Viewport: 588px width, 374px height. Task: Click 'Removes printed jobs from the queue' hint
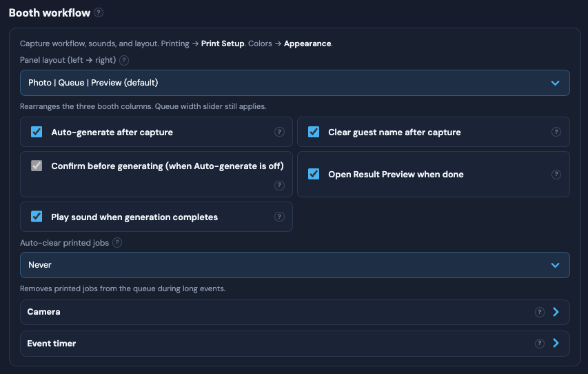[x=123, y=288]
